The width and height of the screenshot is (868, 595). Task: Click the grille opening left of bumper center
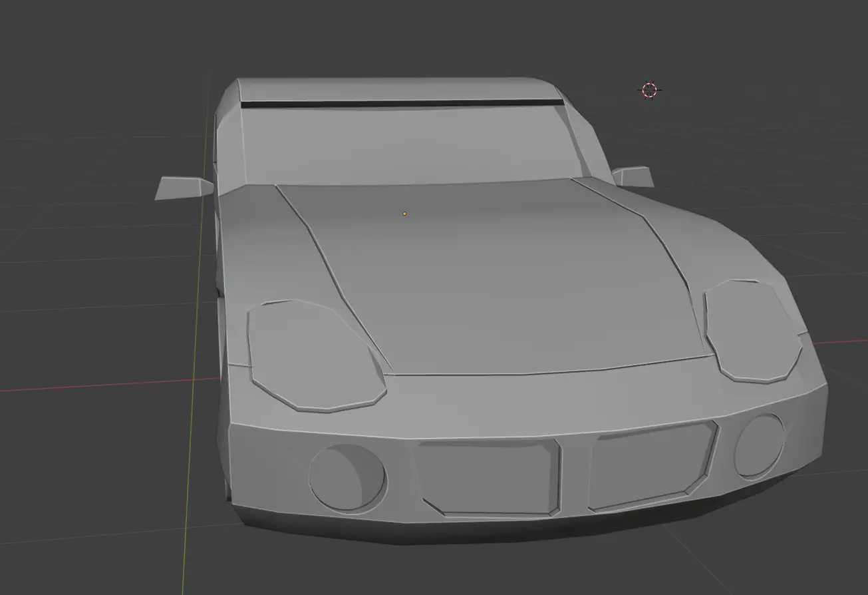click(488, 477)
